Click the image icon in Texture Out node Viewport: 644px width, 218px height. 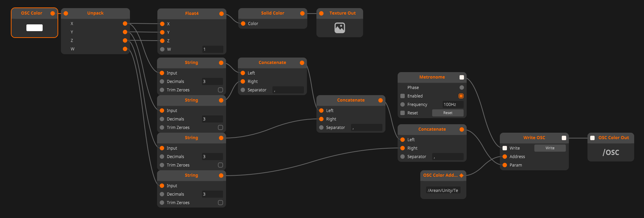339,28
